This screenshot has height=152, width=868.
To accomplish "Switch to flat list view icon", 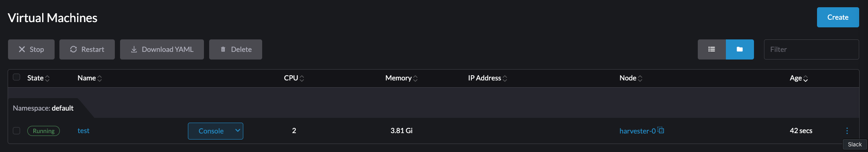I will click(x=711, y=49).
